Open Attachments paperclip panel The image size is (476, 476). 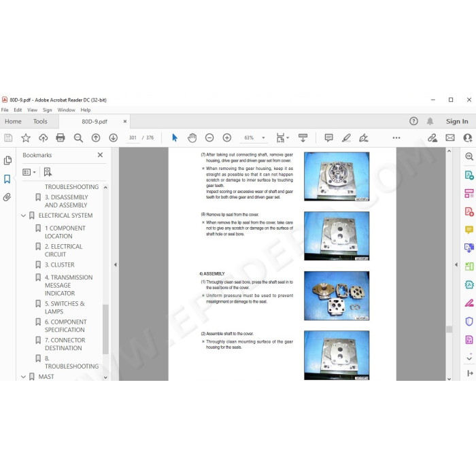tap(7, 197)
